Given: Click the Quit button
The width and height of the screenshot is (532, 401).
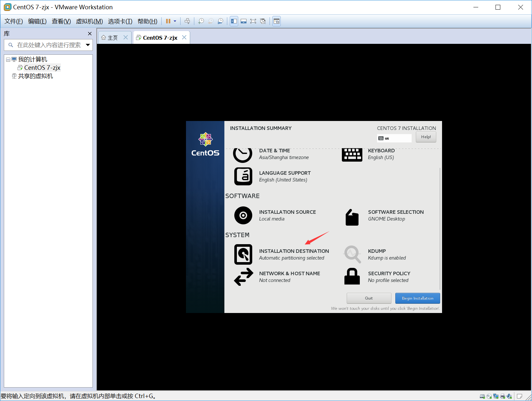Looking at the screenshot, I should [x=369, y=298].
